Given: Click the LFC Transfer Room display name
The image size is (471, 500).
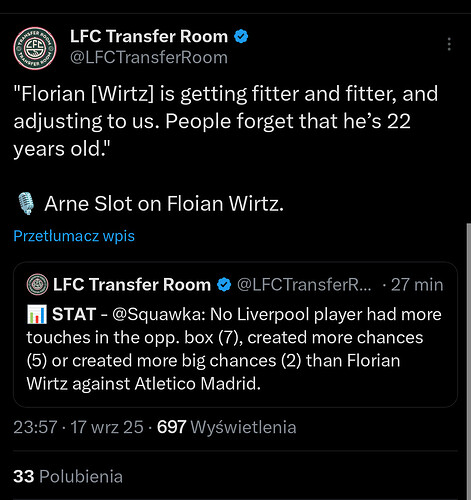Looking at the screenshot, I should click(149, 36).
